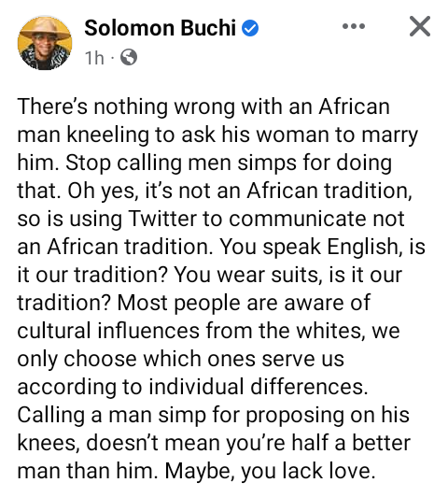Click the word "marry" in the post
The image size is (448, 497).
(390, 135)
